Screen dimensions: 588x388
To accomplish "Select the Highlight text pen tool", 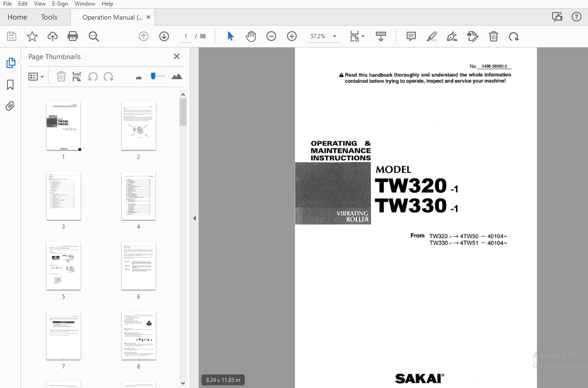I will click(x=432, y=36).
